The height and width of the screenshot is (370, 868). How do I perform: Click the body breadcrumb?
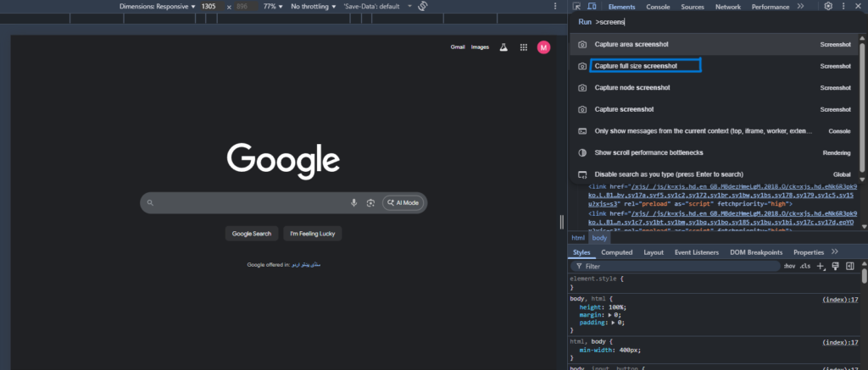[x=599, y=238]
